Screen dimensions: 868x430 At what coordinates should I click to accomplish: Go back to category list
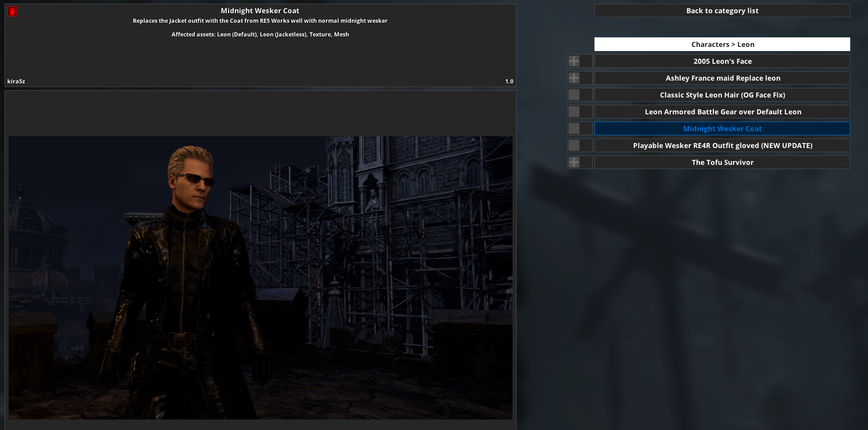pyautogui.click(x=722, y=10)
